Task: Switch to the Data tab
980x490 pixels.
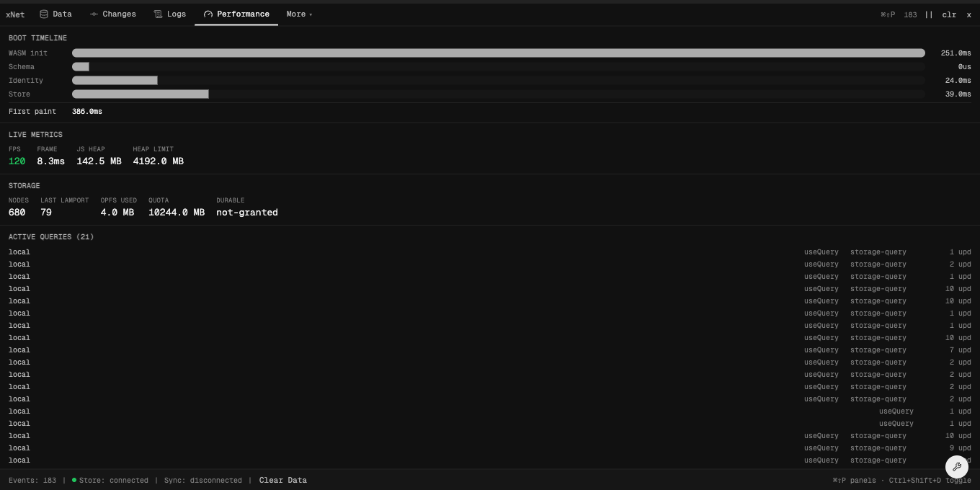Action: (x=55, y=14)
